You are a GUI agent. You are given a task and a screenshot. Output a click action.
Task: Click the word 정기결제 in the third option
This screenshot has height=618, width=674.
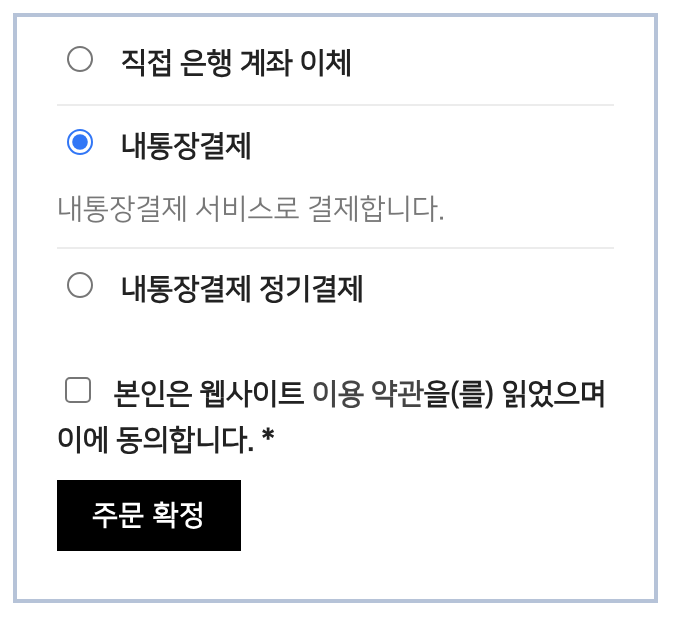[x=312, y=289]
